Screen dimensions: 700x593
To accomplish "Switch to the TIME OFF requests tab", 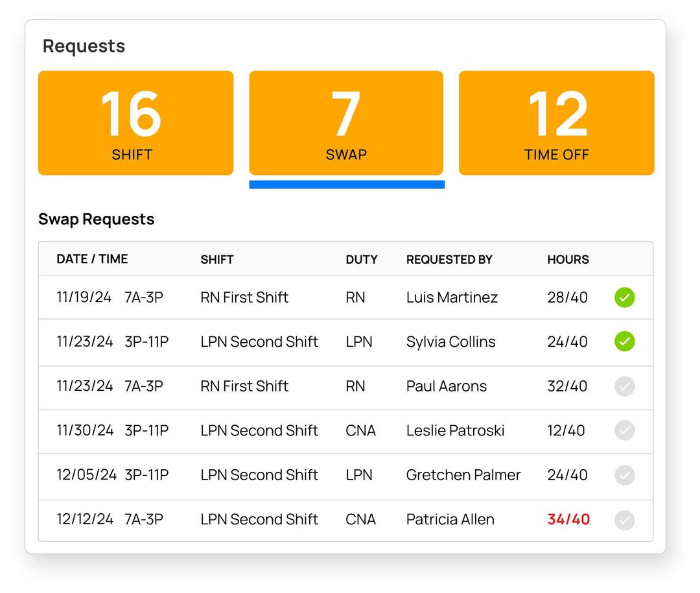I will [x=556, y=122].
